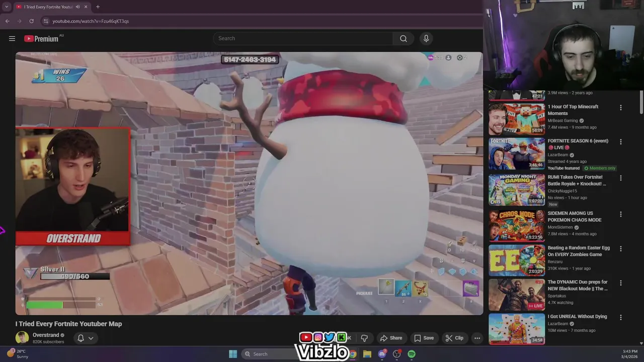This screenshot has height=362, width=644.
Task: Open I Got UNREAL Without Dying title
Action: pyautogui.click(x=577, y=317)
